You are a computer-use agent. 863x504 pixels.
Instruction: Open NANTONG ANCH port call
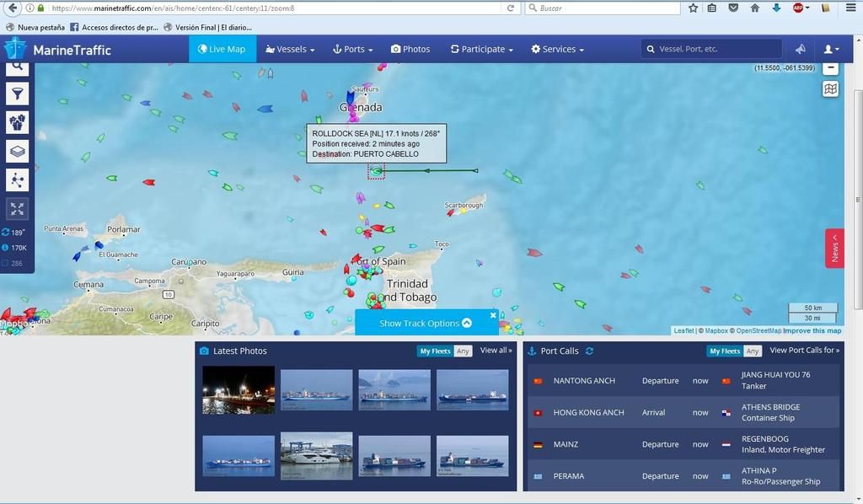pyautogui.click(x=584, y=381)
